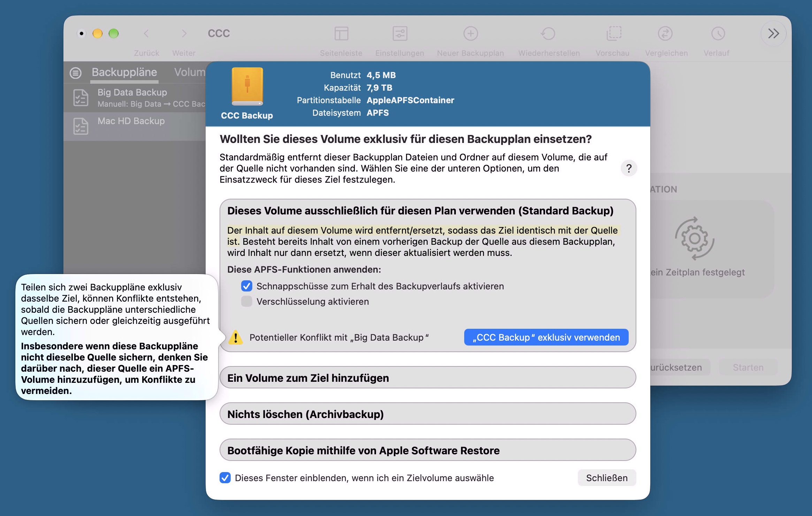
Task: Toggle Dieses Fenster einblenden checkbox
Action: click(225, 478)
